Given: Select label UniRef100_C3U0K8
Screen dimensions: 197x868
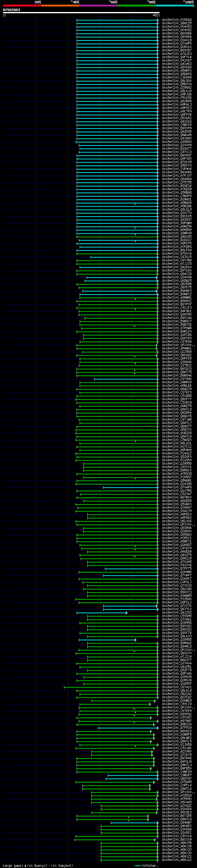Looking at the screenshot, I should 176,78.
